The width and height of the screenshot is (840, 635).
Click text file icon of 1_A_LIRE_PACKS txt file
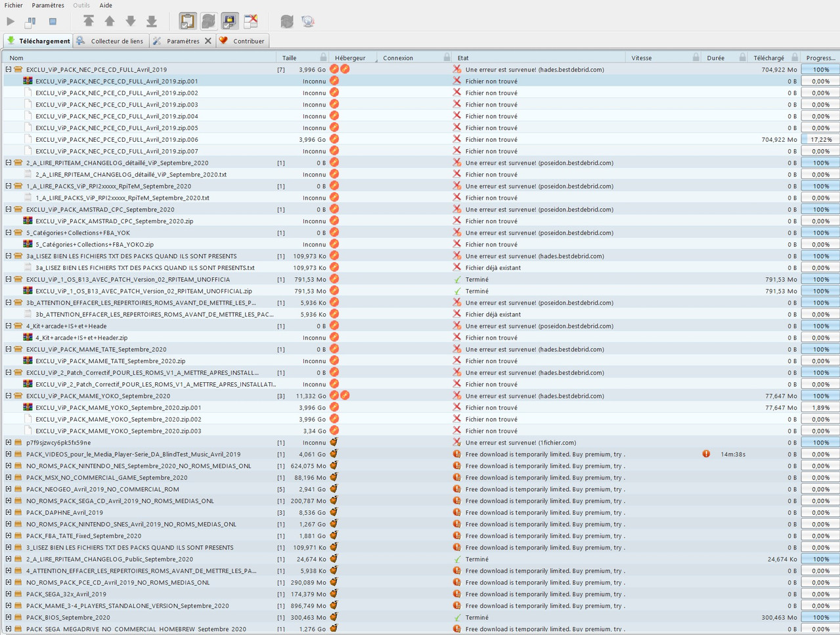[x=28, y=198]
